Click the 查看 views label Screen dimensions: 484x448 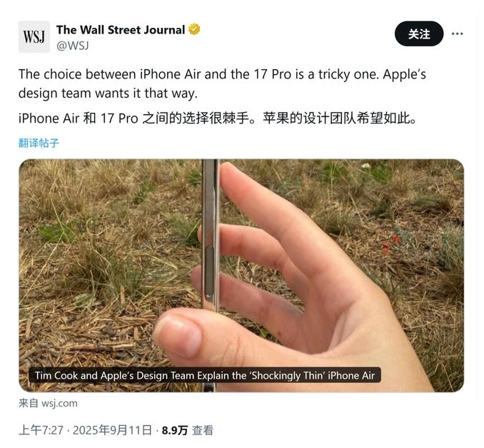click(x=203, y=430)
